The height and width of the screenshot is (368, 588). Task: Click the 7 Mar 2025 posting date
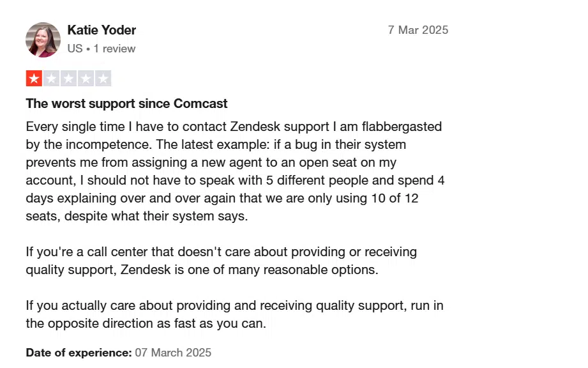click(418, 30)
